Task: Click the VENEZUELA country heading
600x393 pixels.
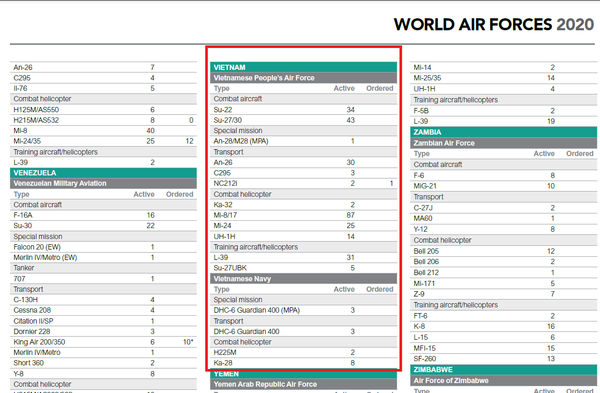Action: (x=103, y=173)
